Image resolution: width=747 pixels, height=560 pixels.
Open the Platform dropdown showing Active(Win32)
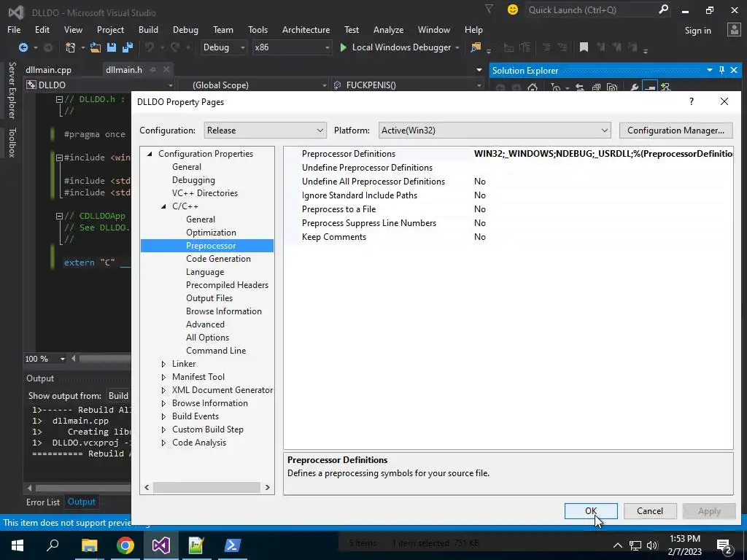pos(495,131)
